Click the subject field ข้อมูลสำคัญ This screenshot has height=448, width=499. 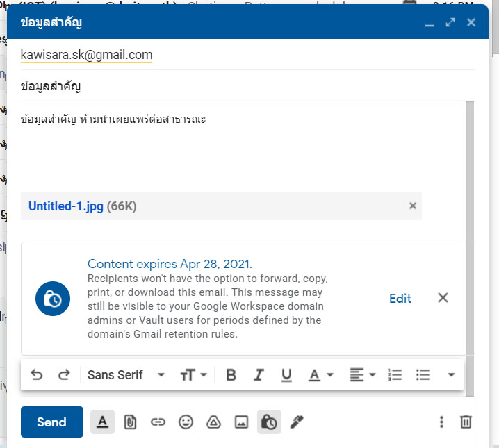coord(247,86)
